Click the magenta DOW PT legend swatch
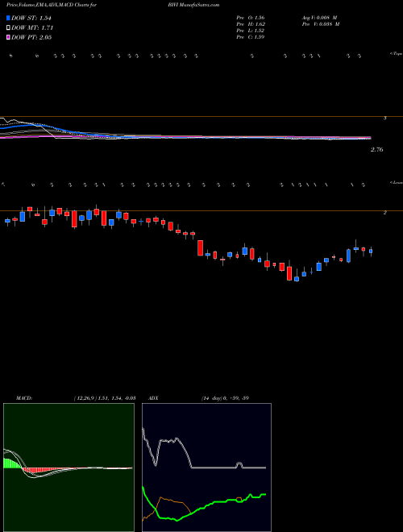Viewport: 403px width, 532px height. click(x=8, y=37)
